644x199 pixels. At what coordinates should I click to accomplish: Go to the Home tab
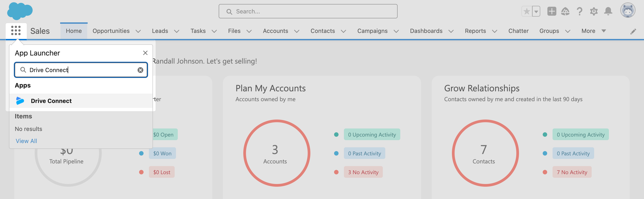pyautogui.click(x=74, y=31)
